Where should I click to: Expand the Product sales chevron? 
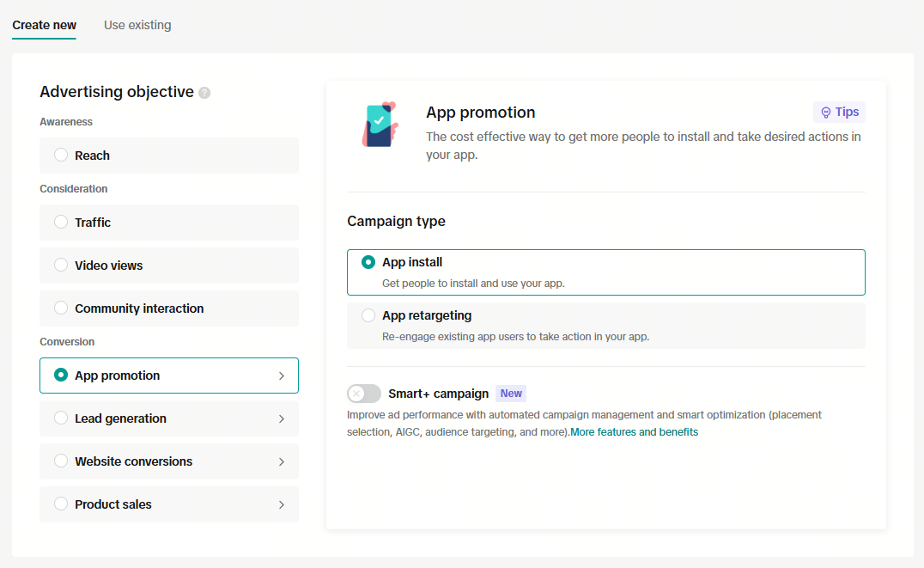[282, 505]
